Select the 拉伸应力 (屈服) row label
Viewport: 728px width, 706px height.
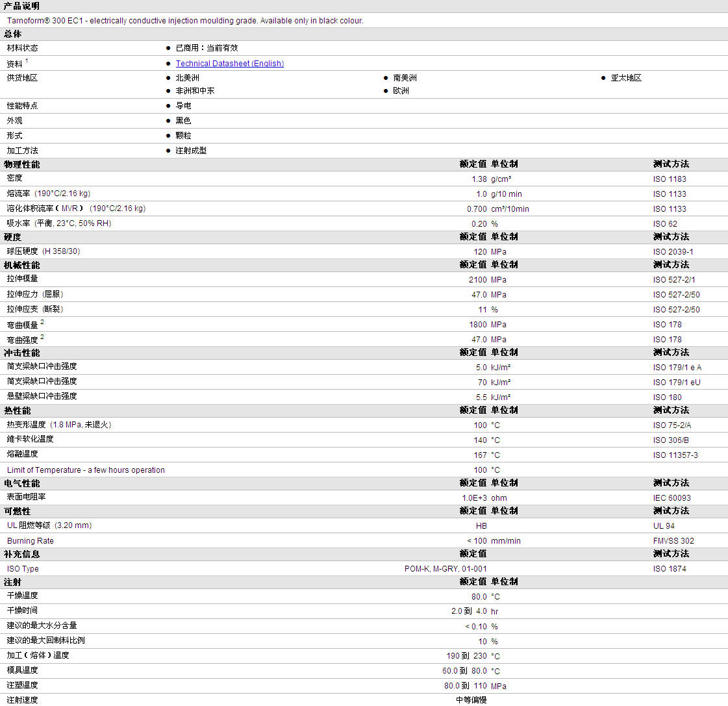tap(35, 294)
